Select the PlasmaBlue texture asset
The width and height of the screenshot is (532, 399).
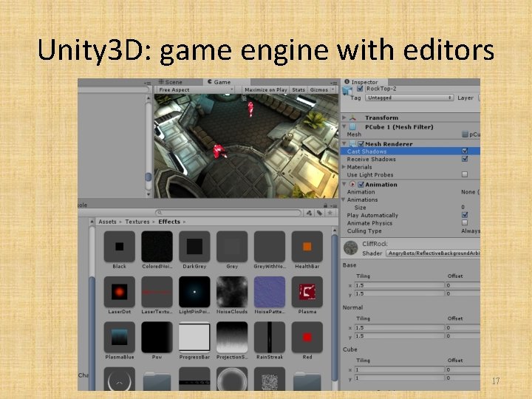pyautogui.click(x=120, y=337)
